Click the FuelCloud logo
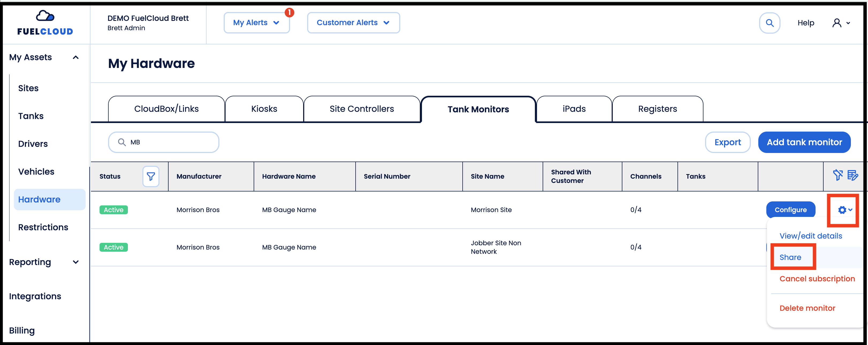The height and width of the screenshot is (345, 868). pos(45,23)
